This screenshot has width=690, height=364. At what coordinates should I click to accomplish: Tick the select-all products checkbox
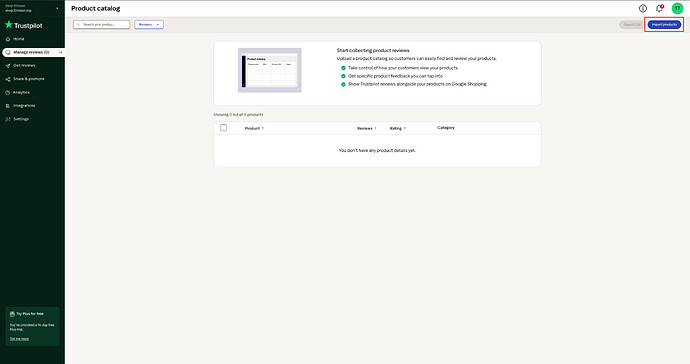pos(224,128)
